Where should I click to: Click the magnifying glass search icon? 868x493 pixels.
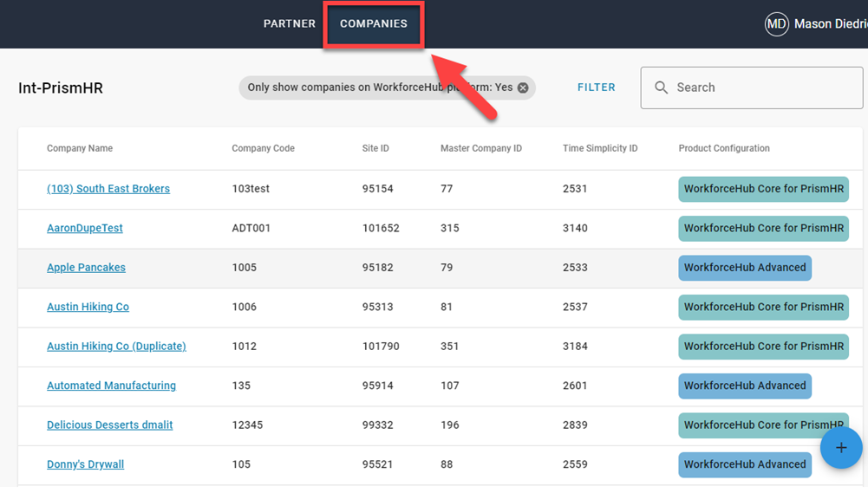[662, 88]
